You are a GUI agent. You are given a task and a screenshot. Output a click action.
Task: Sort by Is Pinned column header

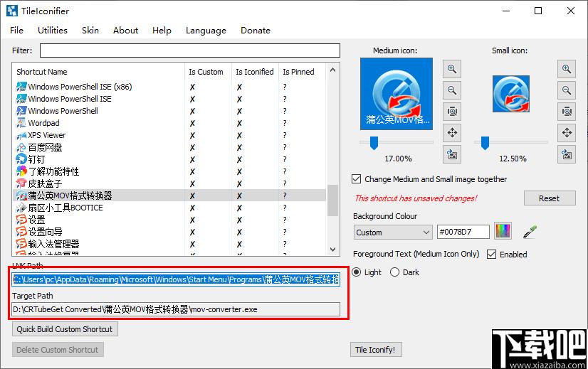[303, 72]
